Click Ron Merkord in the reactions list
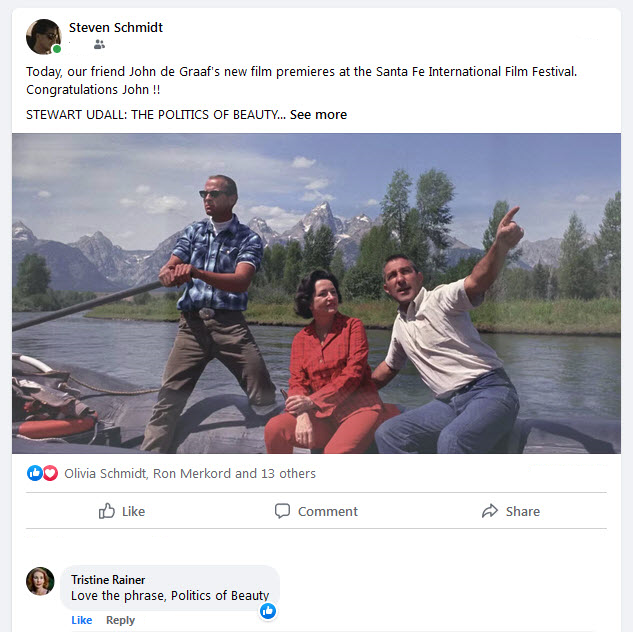The image size is (633, 632). click(x=191, y=474)
